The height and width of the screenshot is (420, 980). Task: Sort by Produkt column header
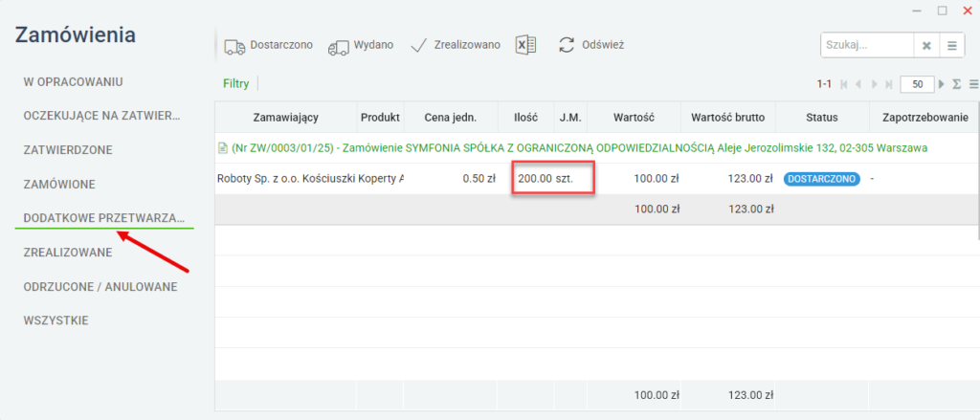tap(380, 117)
